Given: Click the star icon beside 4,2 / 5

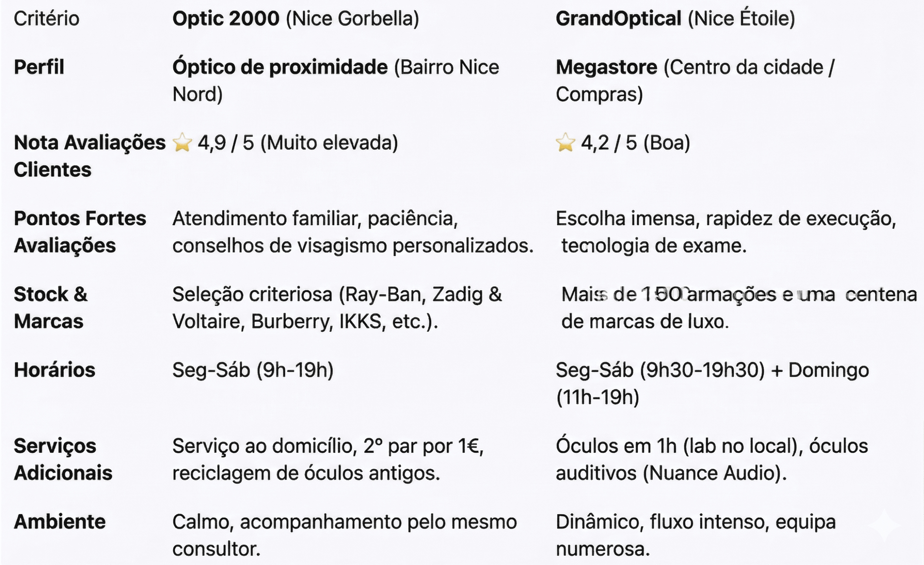Looking at the screenshot, I should [x=565, y=143].
